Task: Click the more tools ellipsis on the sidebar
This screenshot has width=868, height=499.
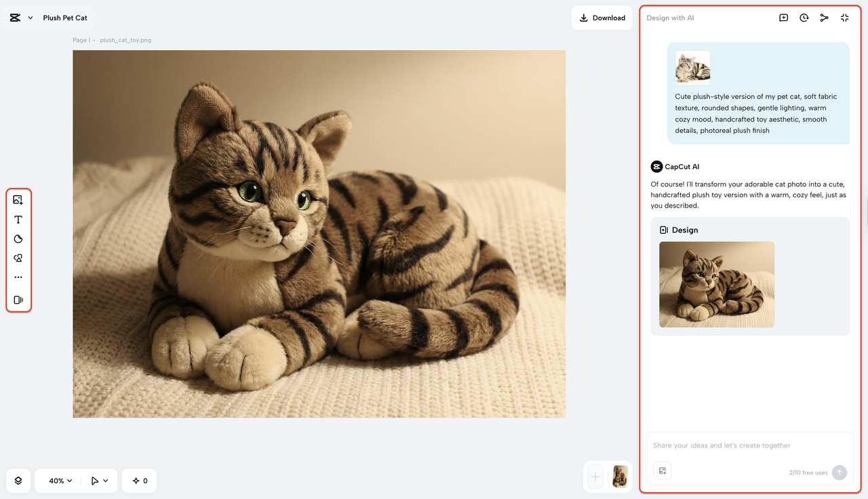Action: tap(18, 277)
